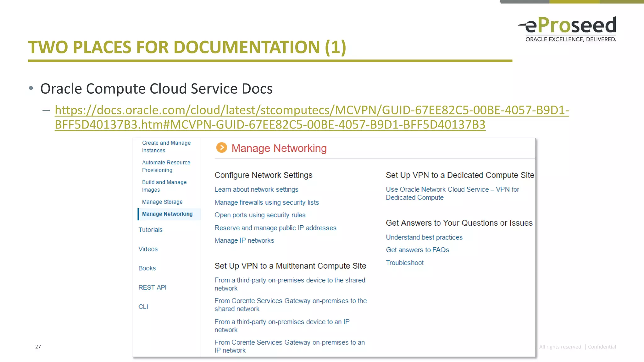The width and height of the screenshot is (644, 362).
Task: Click the Manage Networking page heading
Action: [279, 148]
